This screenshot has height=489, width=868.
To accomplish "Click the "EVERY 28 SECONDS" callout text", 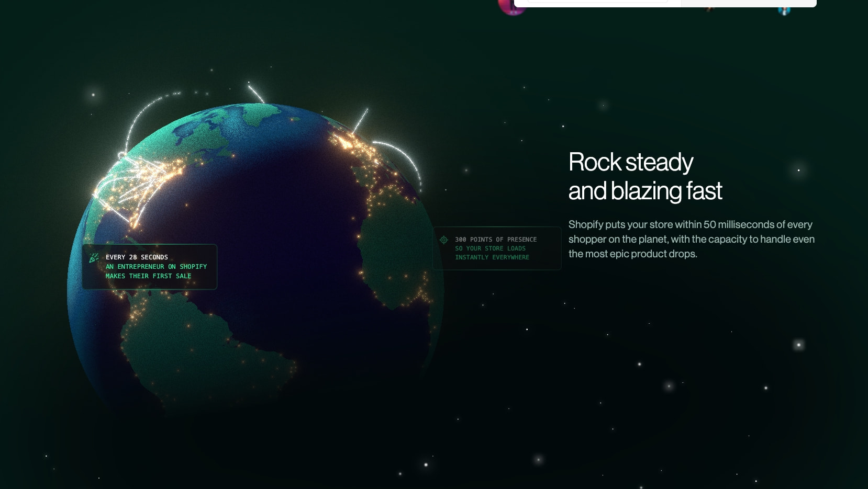I will tap(137, 257).
